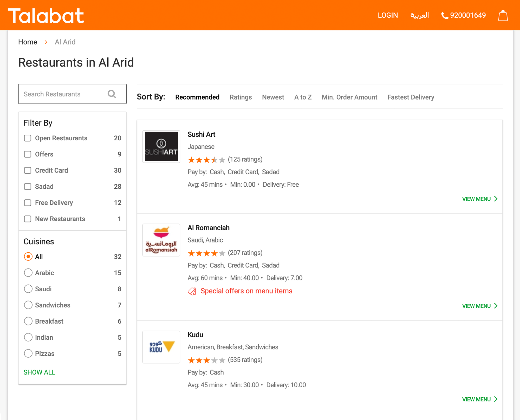Enable the Free Delivery checkbox
The height and width of the screenshot is (420, 520).
(28, 202)
